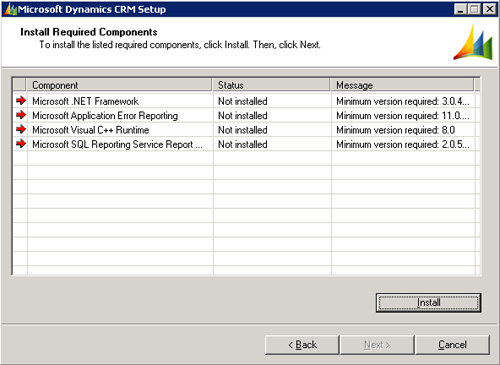This screenshot has width=500, height=365.
Task: Click the Install button
Action: 428,303
